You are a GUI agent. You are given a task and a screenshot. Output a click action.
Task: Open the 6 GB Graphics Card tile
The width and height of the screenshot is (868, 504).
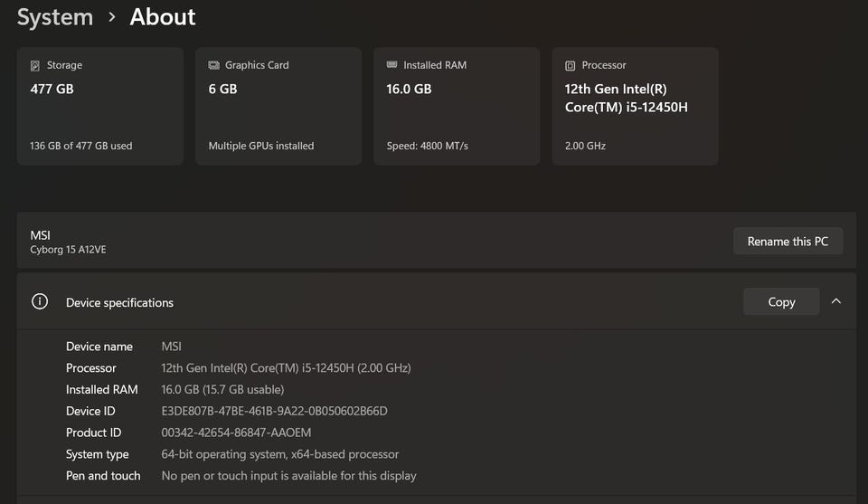tap(278, 106)
